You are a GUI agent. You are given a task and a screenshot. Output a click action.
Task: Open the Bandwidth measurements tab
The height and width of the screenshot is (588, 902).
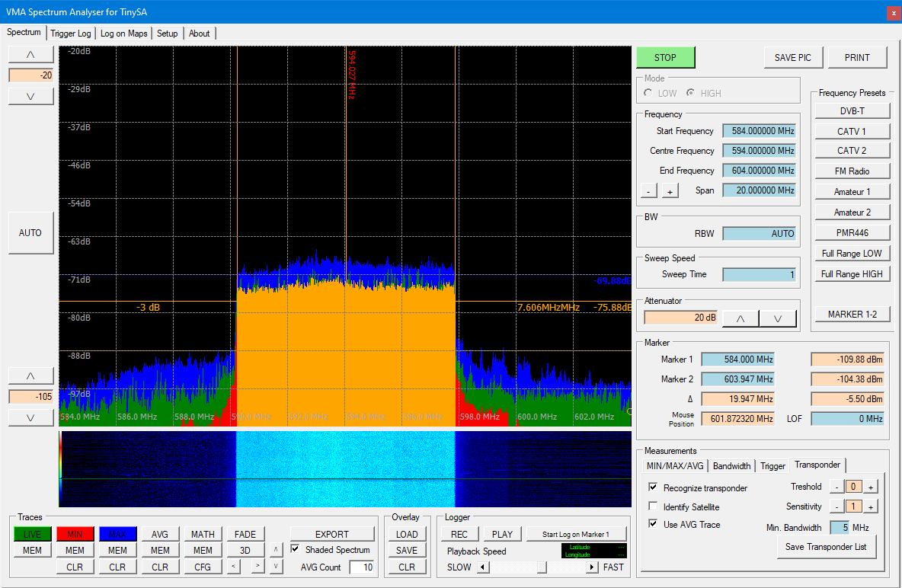[731, 465]
